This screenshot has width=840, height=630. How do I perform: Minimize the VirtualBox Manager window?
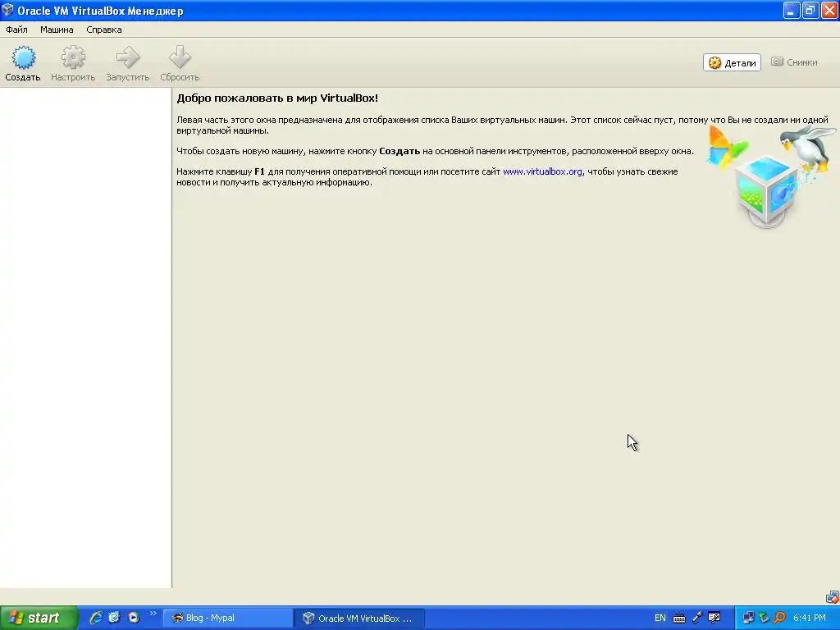pos(792,10)
